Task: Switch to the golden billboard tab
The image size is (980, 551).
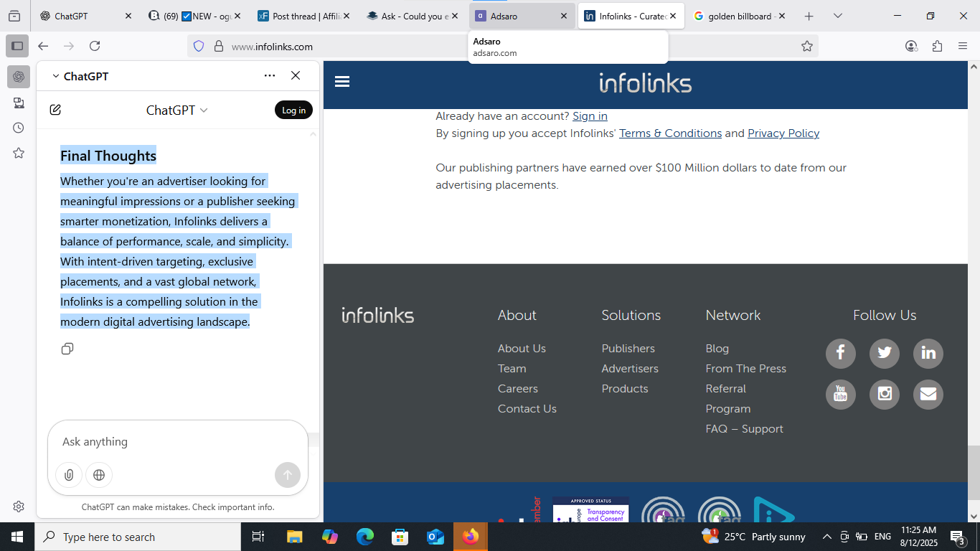Action: coord(740,16)
